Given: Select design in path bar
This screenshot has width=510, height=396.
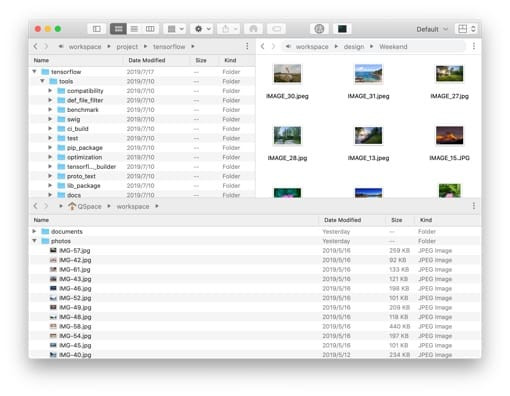Looking at the screenshot, I should coord(354,47).
